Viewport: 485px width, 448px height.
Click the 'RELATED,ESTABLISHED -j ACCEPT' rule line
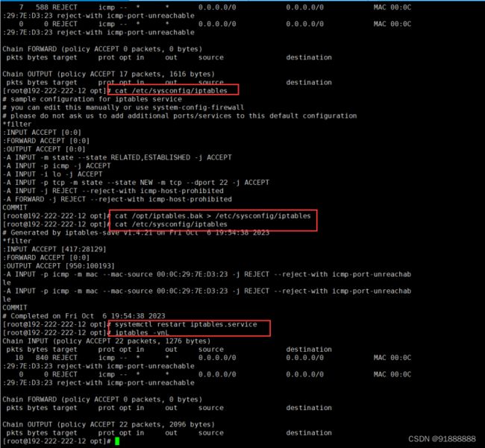(x=117, y=157)
